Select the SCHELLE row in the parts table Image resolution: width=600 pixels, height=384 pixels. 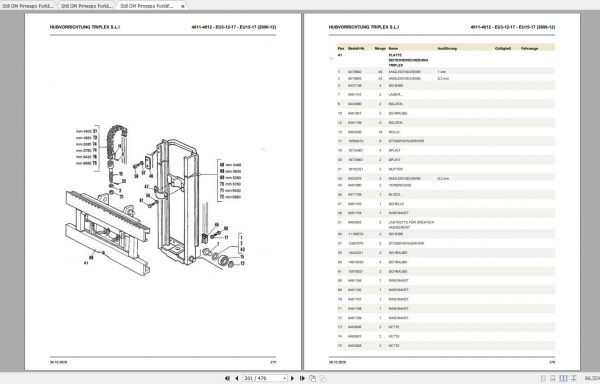(x=446, y=204)
